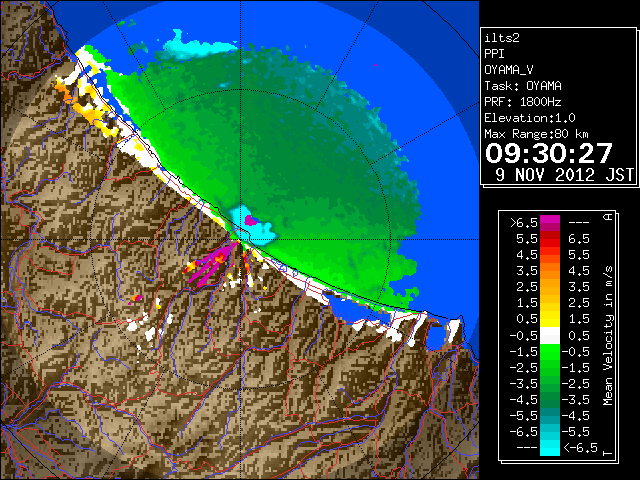Click the magenta streaks southwest of radar center

tap(213, 264)
